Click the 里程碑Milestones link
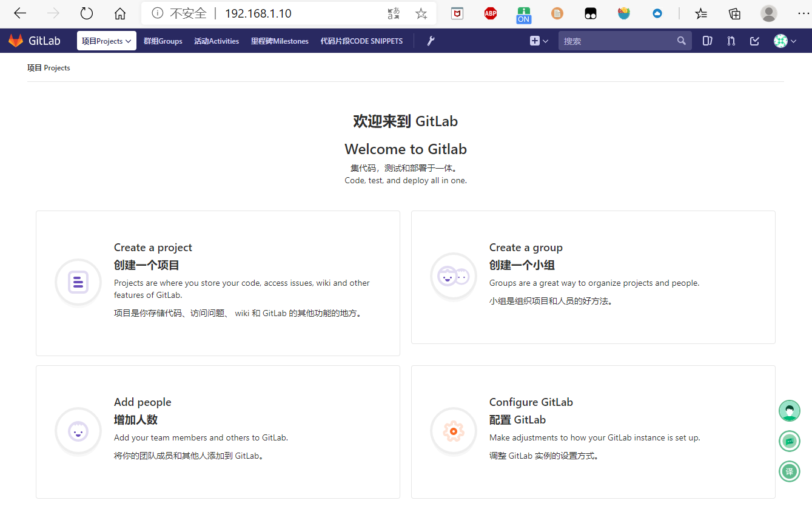Viewport: 812px width, 506px height. pos(279,41)
